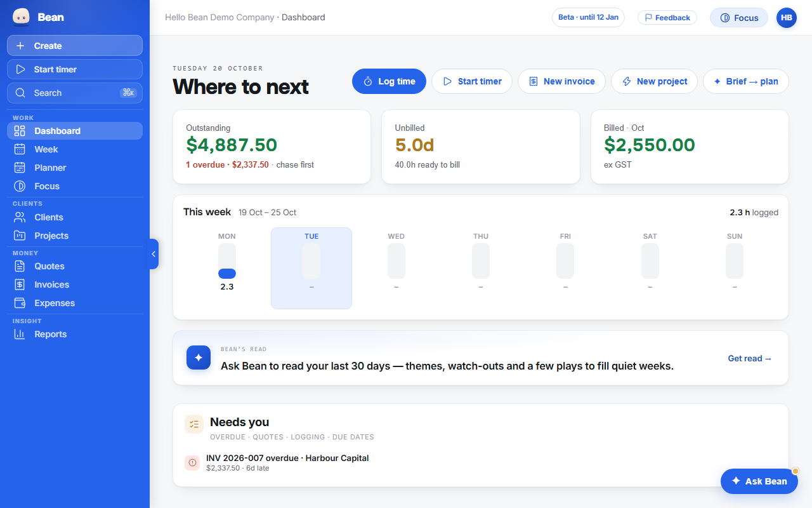
Task: Toggle Focus mode in top bar
Action: click(739, 18)
